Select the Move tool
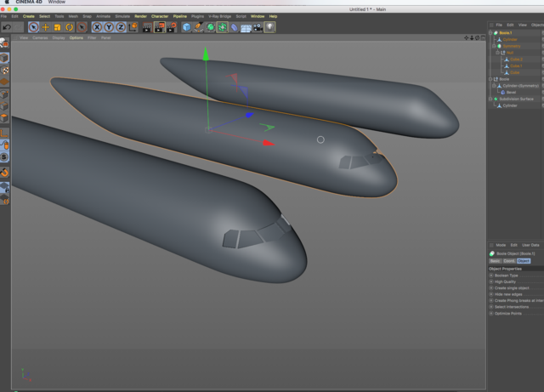544x392 pixels. click(x=45, y=27)
